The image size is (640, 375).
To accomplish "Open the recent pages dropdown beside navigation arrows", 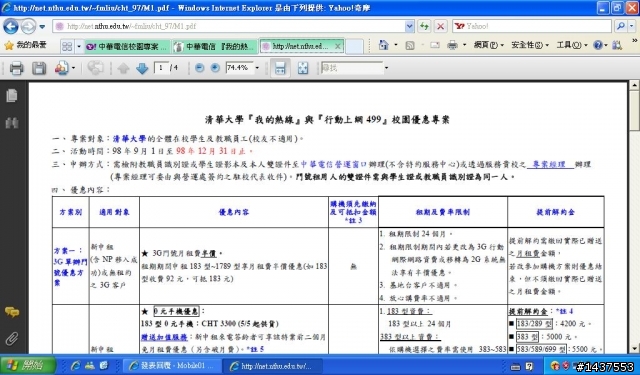I will 42,27.
